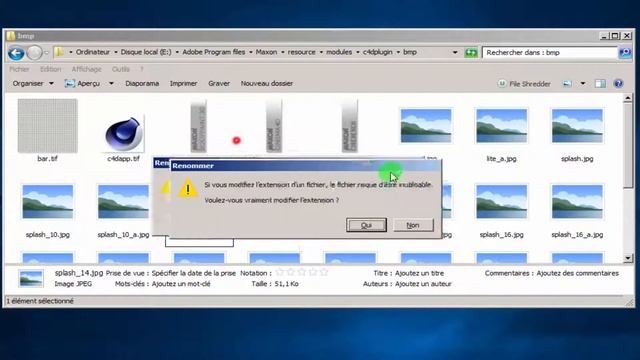Select 'modules' in the breadcrumb path

tap(339, 52)
